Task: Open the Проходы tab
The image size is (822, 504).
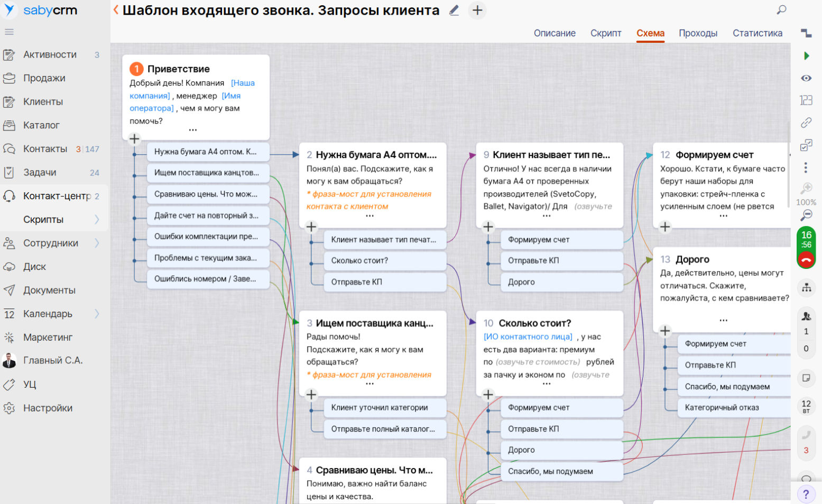Action: pos(698,33)
